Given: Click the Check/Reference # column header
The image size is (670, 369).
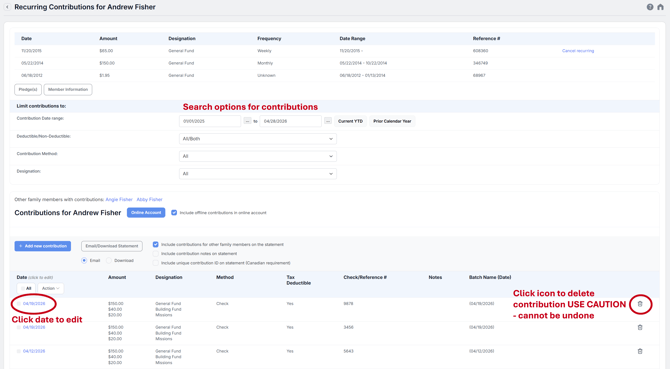Looking at the screenshot, I should click(365, 278).
